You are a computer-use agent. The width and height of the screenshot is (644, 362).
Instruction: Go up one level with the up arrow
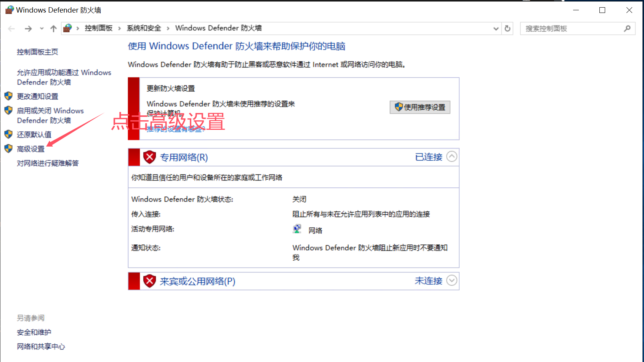(54, 29)
